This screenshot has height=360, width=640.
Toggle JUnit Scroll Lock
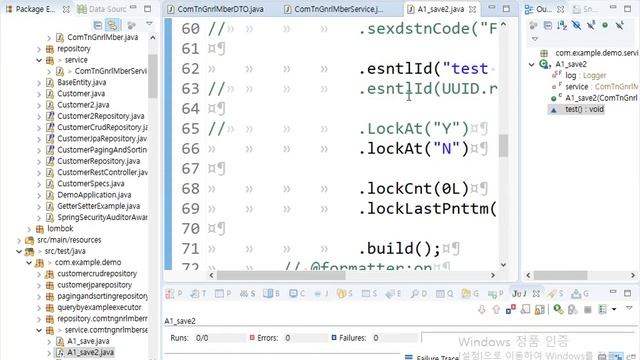click(x=540, y=309)
